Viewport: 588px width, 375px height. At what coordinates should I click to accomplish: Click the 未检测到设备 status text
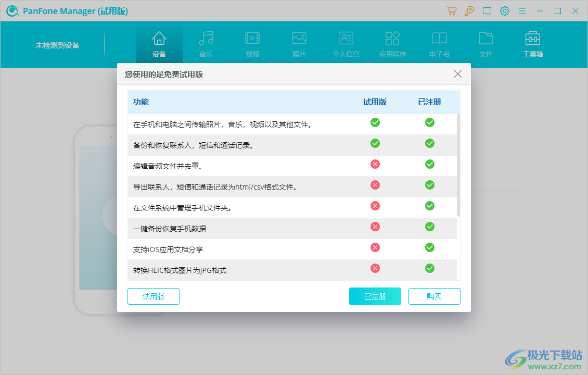(x=57, y=45)
